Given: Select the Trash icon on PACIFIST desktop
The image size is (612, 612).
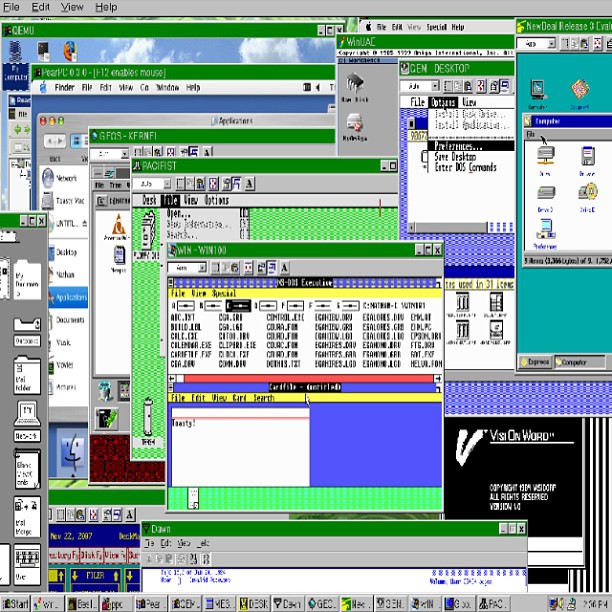Looking at the screenshot, I should 148,417.
